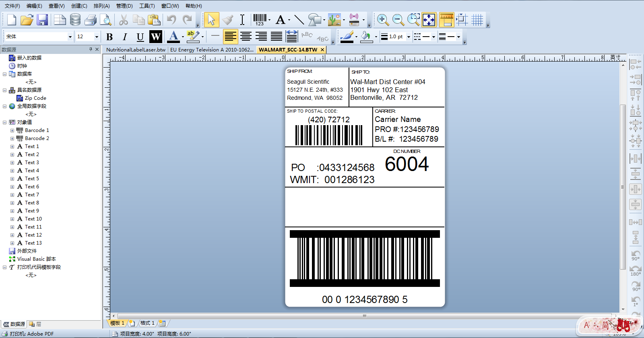The width and height of the screenshot is (644, 338).
Task: Fit label to window icon
Action: [x=429, y=20]
